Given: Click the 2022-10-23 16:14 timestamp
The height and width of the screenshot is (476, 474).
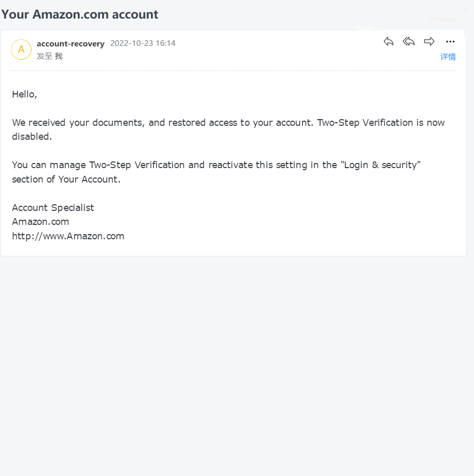Looking at the screenshot, I should coord(143,43).
